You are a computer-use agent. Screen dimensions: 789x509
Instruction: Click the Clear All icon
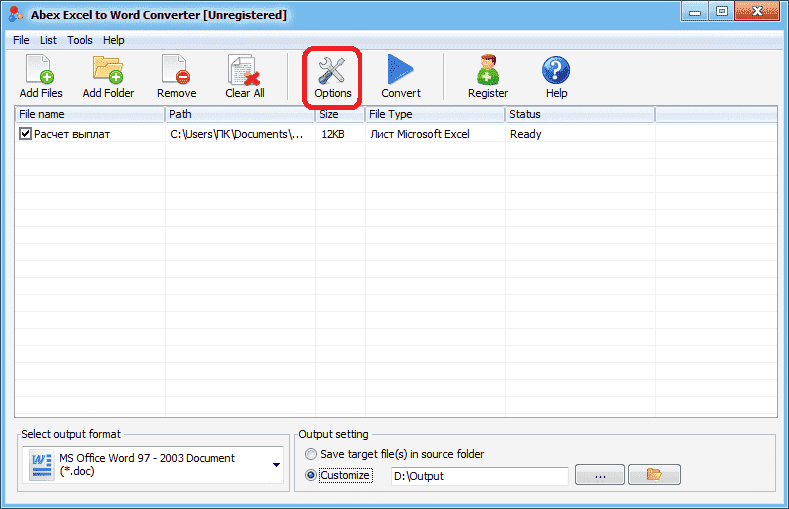pos(245,69)
